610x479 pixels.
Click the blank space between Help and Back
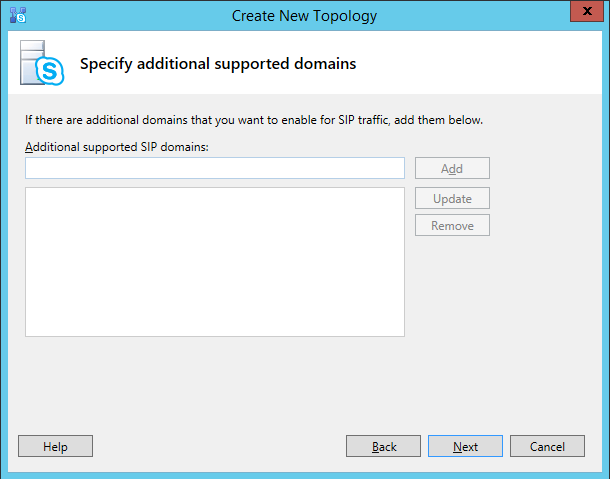tap(220, 446)
